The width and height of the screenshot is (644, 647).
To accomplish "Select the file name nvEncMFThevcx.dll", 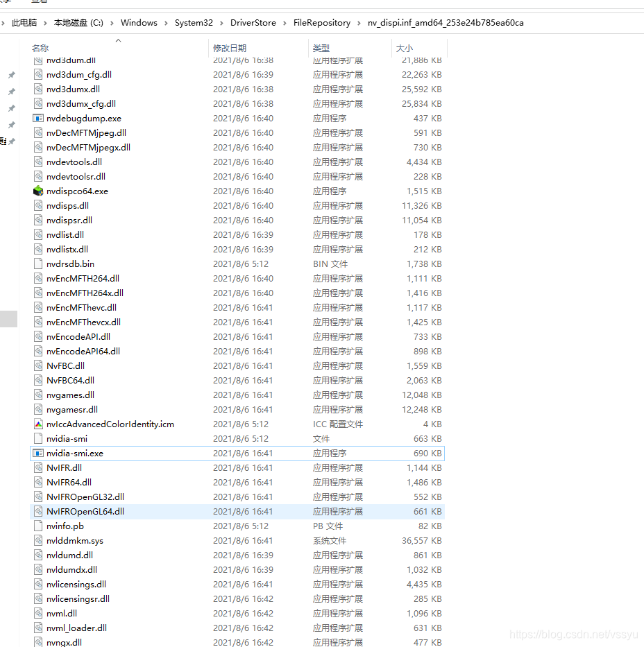I will tap(83, 322).
